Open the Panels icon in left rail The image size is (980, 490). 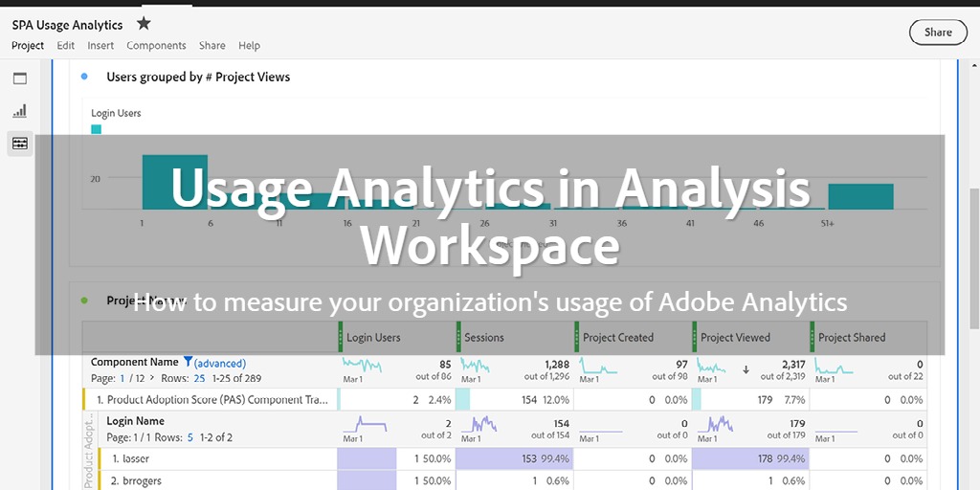tap(20, 78)
